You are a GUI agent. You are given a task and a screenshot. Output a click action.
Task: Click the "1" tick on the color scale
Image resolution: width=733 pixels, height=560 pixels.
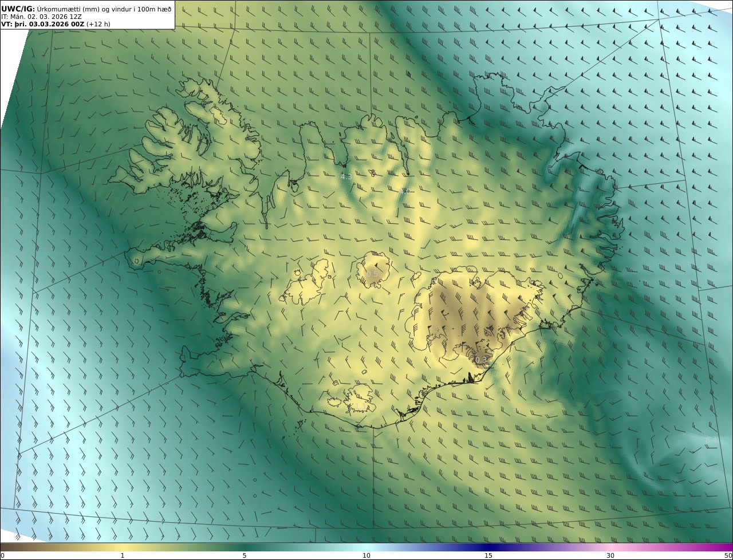pyautogui.click(x=122, y=555)
